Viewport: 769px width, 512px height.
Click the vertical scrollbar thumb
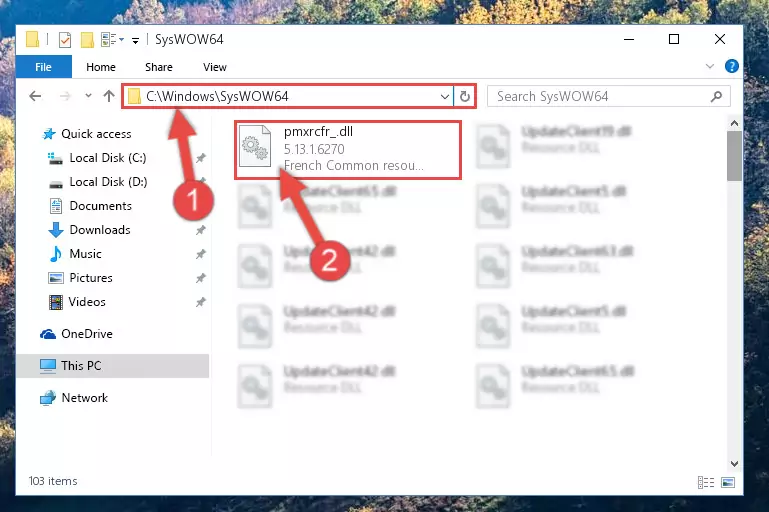click(x=734, y=156)
